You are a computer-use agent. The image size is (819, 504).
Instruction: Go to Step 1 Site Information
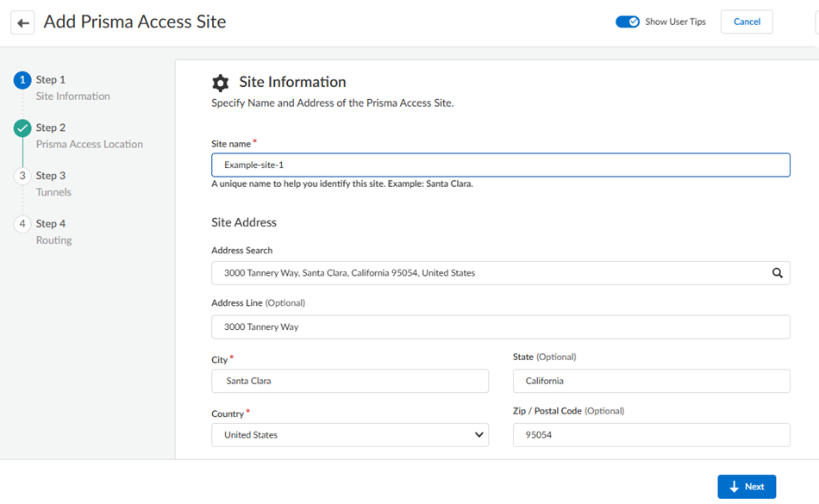72,88
